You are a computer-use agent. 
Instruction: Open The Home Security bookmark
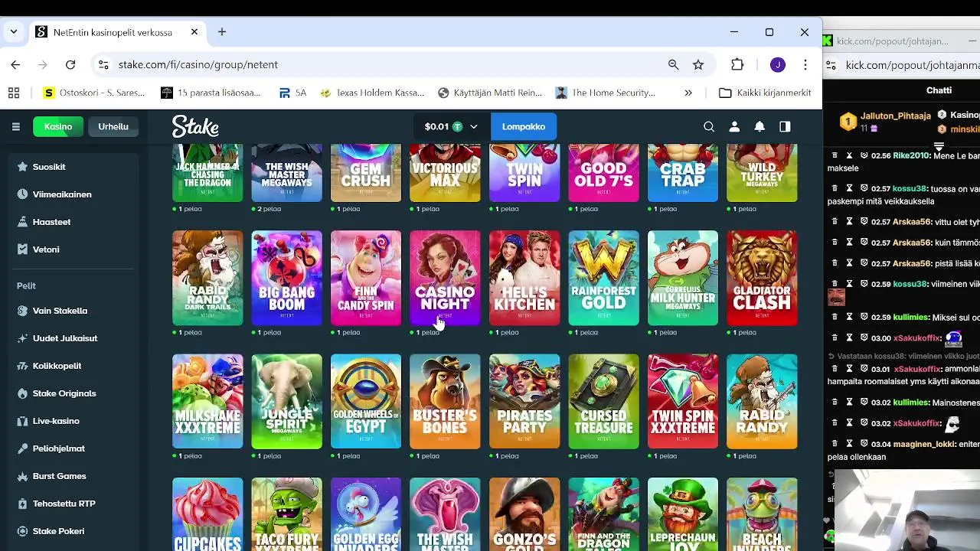[x=606, y=93]
